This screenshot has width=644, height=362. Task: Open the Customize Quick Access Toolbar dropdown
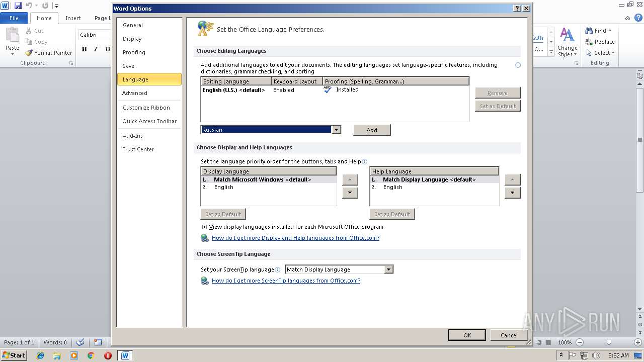tap(56, 6)
